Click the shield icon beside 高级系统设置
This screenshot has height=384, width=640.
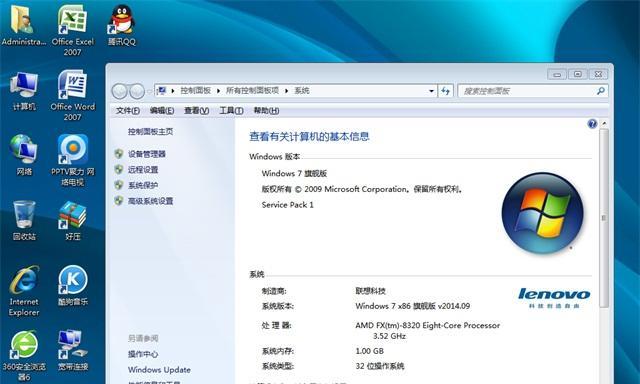coord(119,200)
